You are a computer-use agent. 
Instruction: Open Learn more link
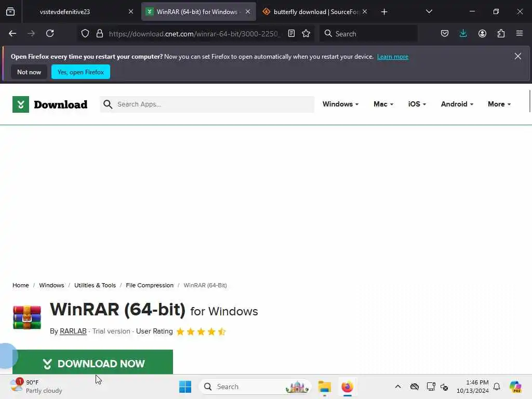393,57
